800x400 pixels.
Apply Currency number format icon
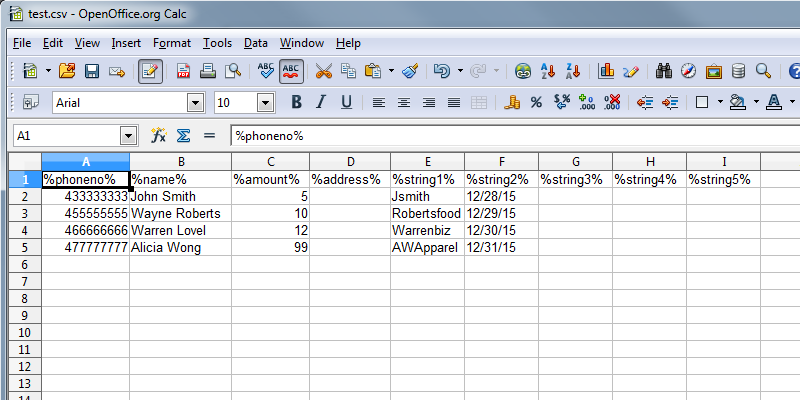(512, 103)
